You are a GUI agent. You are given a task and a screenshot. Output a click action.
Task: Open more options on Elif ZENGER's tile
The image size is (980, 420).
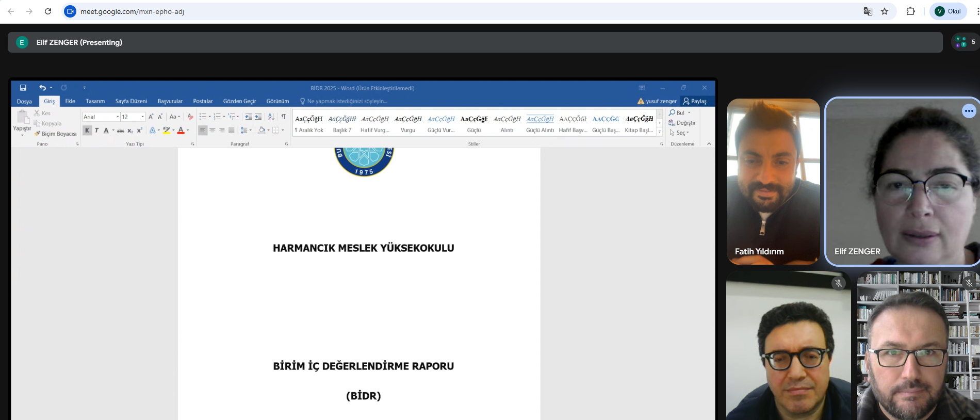969,111
